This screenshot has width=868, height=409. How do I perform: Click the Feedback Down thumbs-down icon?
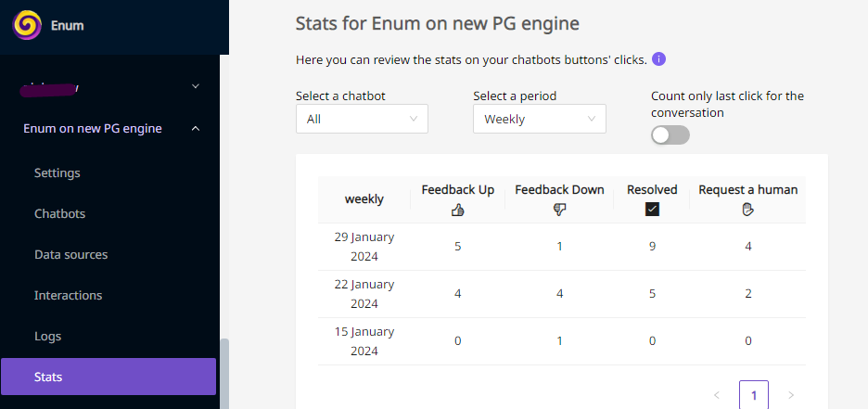(x=559, y=210)
